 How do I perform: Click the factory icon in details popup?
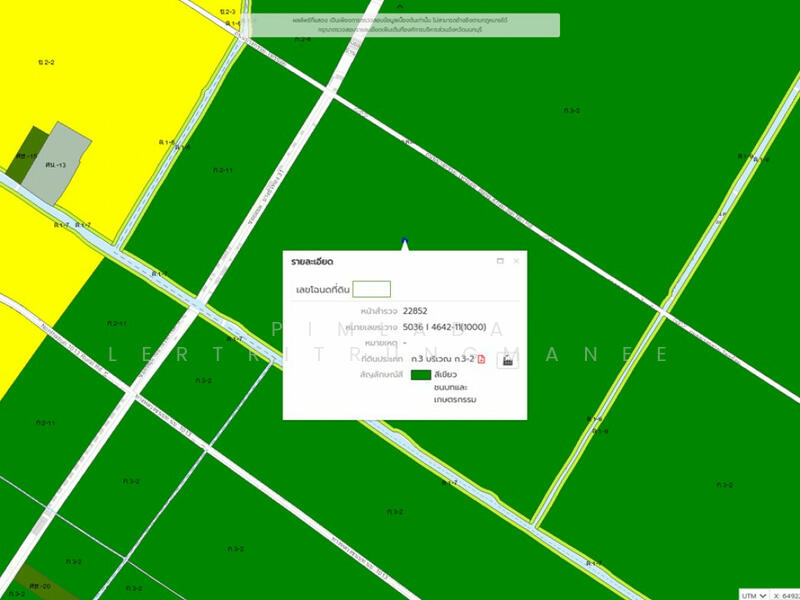point(506,360)
